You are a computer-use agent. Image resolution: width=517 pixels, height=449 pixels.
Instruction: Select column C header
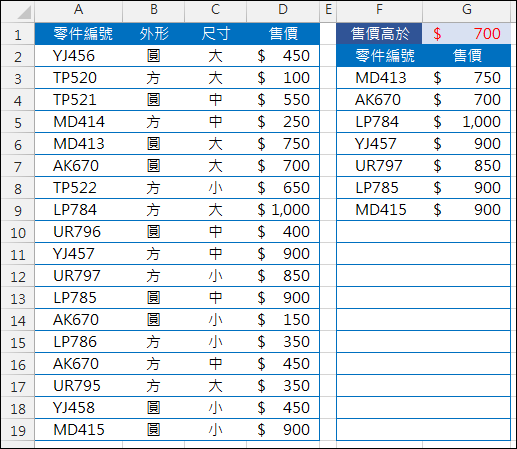point(215,10)
